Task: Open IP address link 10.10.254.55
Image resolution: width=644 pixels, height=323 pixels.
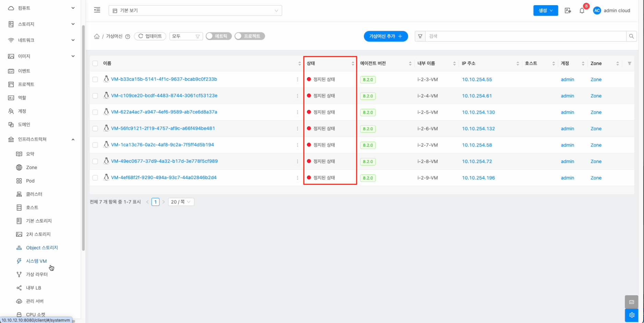Action: click(477, 79)
